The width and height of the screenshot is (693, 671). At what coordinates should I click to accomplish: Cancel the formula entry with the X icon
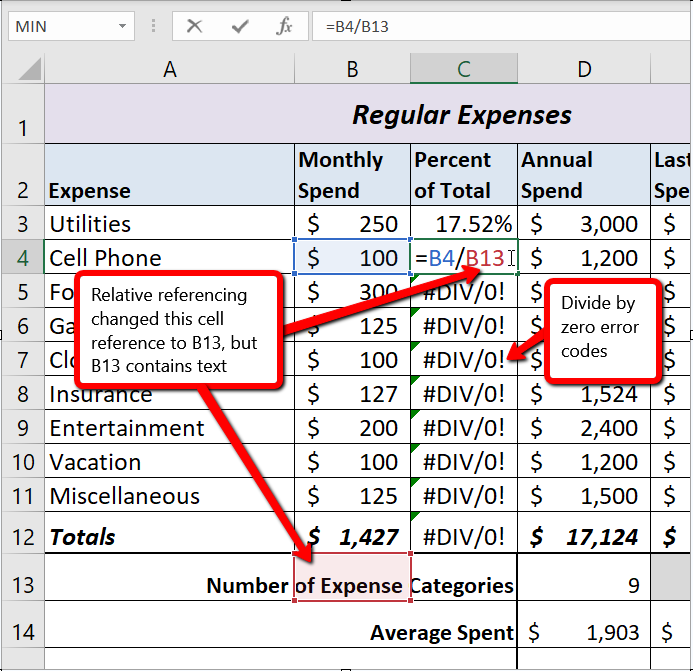coord(194,26)
